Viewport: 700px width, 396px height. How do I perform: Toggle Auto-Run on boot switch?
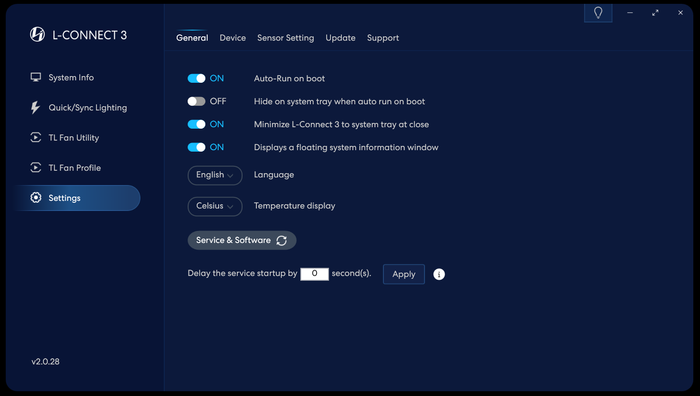(196, 78)
